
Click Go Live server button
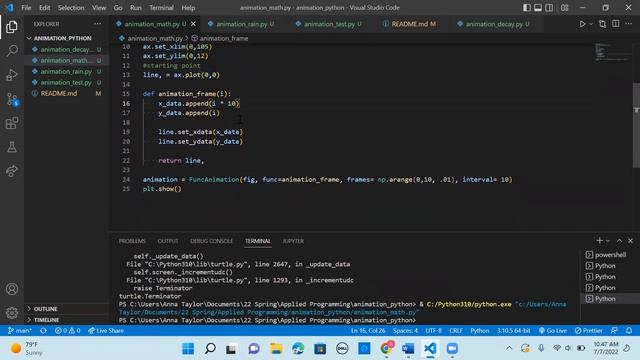(552, 331)
